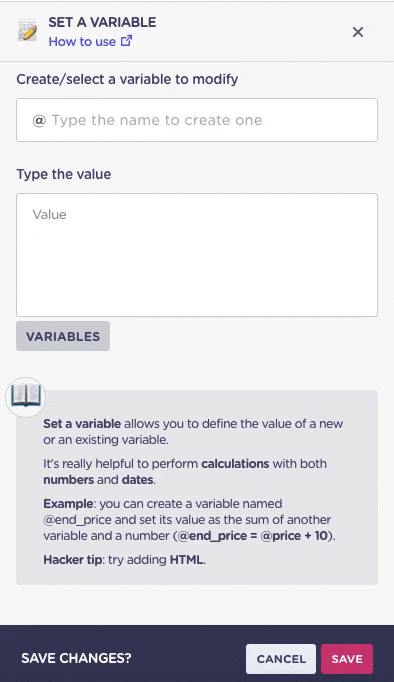The width and height of the screenshot is (394, 682).
Task: Click bold Set a variable text in help box
Action: [x=82, y=424]
